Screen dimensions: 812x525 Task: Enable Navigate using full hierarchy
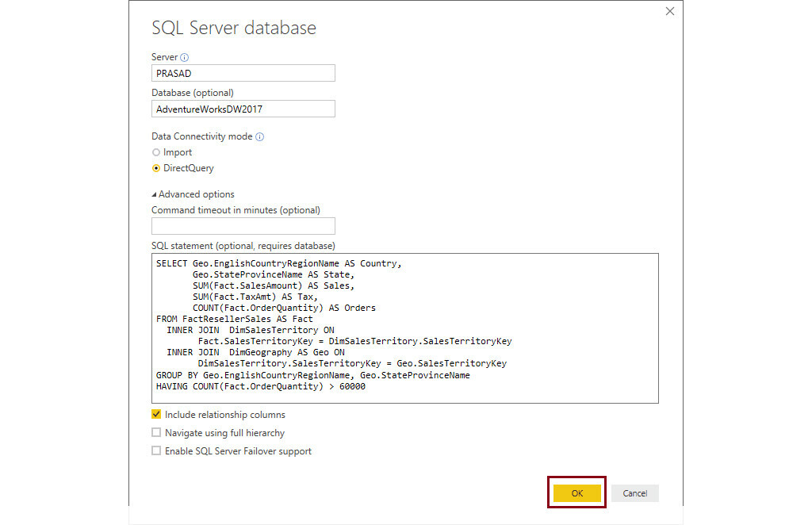point(156,432)
